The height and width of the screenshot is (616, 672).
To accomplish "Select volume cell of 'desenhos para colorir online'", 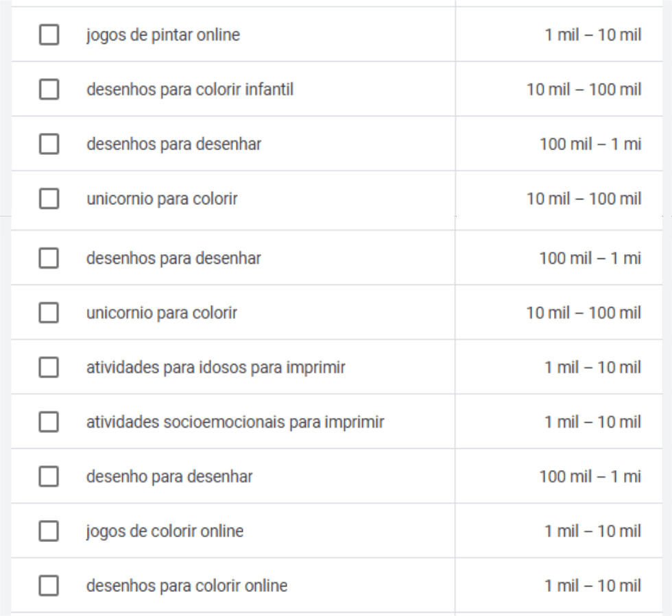I will coord(592,586).
